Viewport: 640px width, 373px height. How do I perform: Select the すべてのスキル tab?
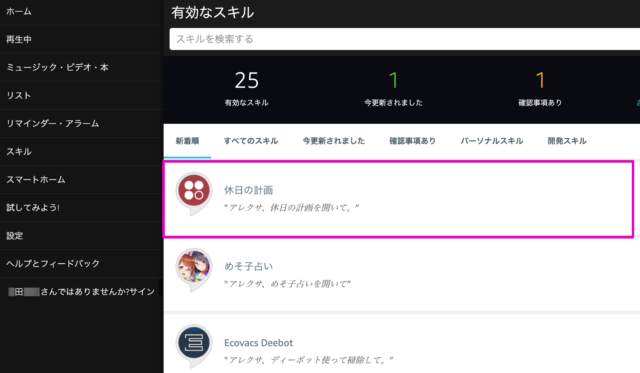(x=251, y=141)
